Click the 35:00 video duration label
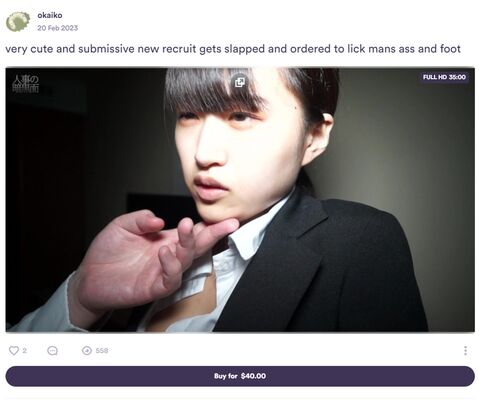479x400 pixels. point(457,77)
